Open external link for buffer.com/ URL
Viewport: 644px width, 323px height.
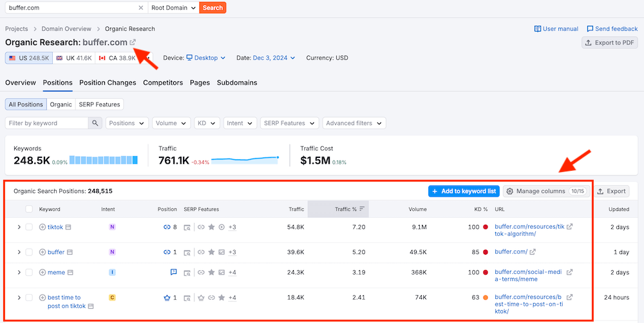point(533,252)
